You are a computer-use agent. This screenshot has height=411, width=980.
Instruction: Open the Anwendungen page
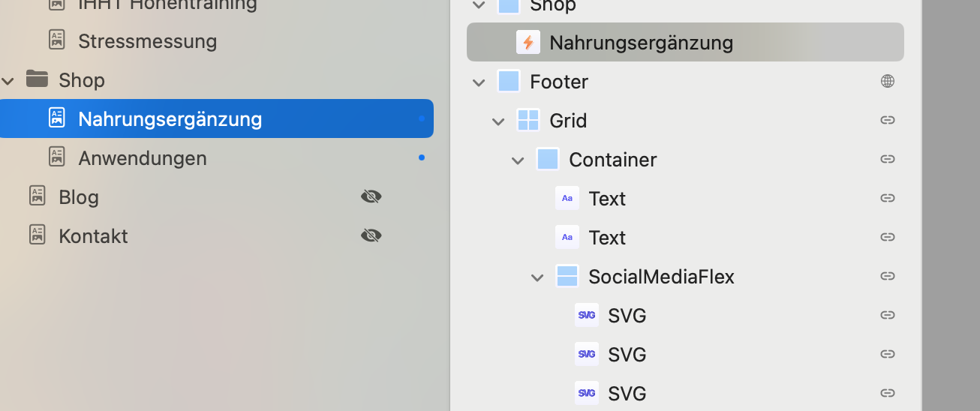pyautogui.click(x=143, y=158)
